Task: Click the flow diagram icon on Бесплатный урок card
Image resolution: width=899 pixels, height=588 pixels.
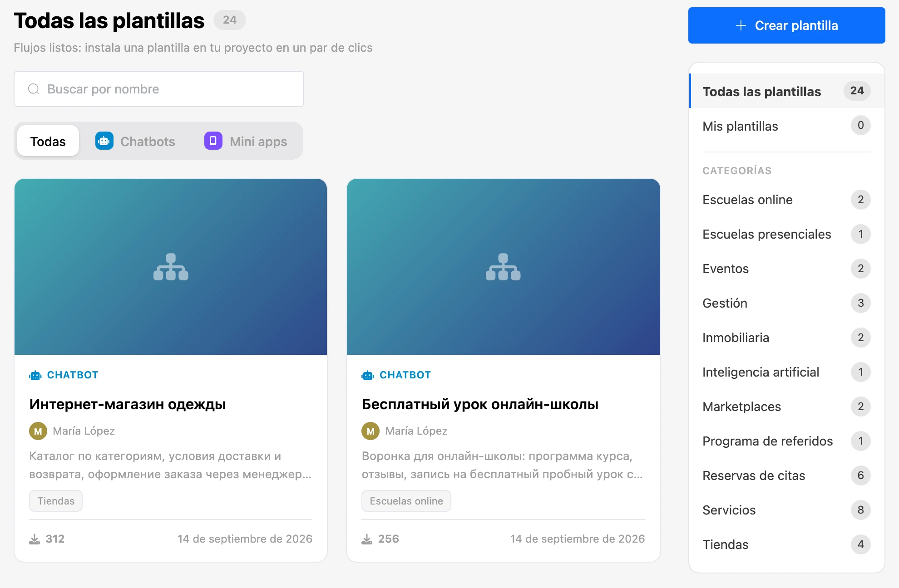Action: [x=503, y=267]
